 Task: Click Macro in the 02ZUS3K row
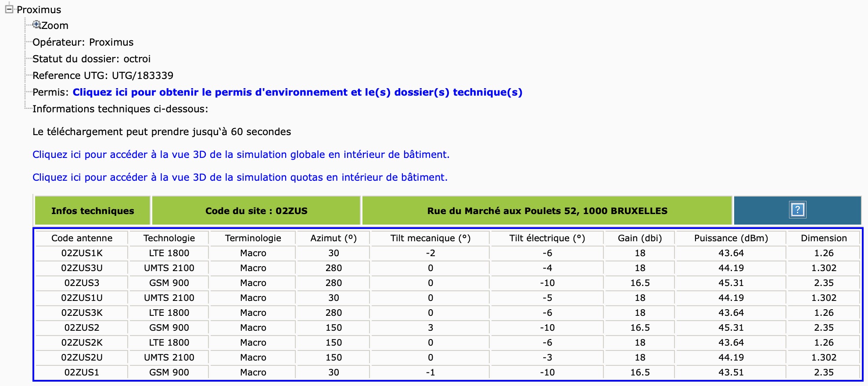[x=253, y=313]
